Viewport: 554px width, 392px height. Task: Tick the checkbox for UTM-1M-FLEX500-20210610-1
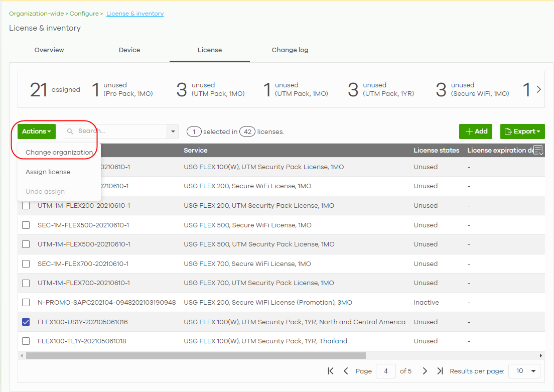(x=26, y=244)
